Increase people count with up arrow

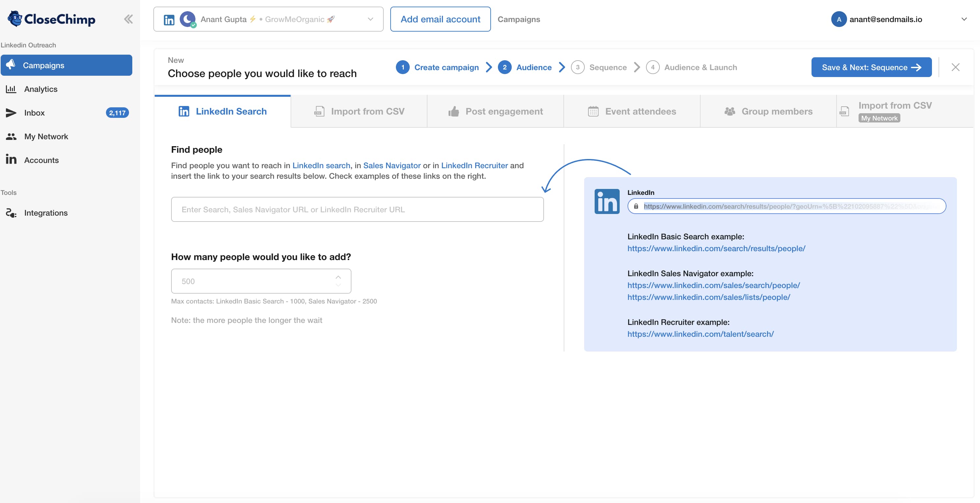338,277
